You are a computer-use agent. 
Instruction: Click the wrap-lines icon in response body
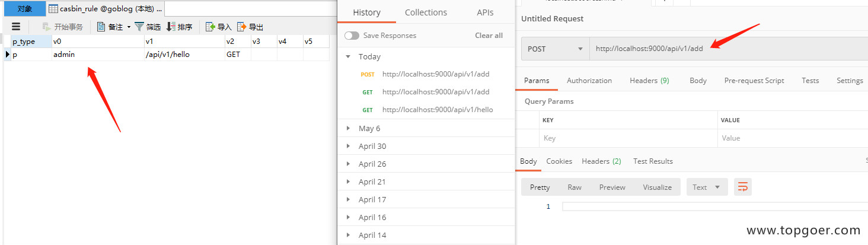pos(742,187)
